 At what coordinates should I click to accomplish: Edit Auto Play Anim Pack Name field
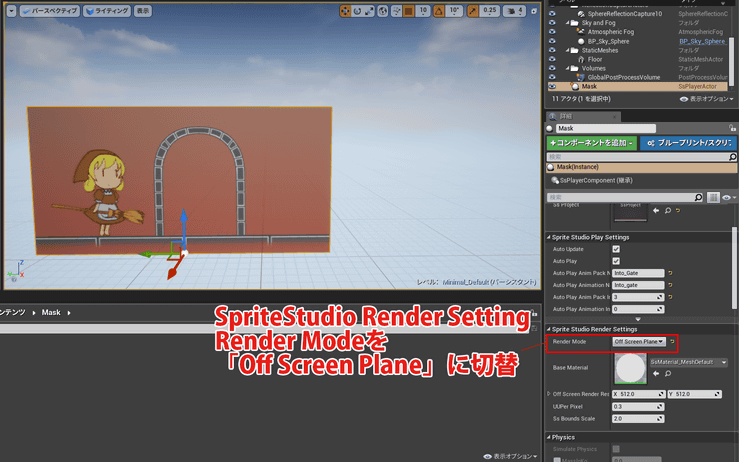point(638,273)
